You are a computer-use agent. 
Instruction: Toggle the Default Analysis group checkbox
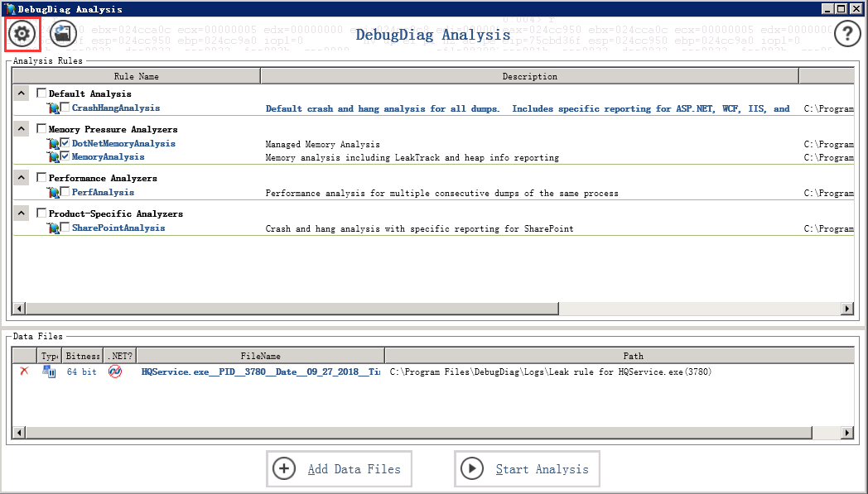coord(41,93)
